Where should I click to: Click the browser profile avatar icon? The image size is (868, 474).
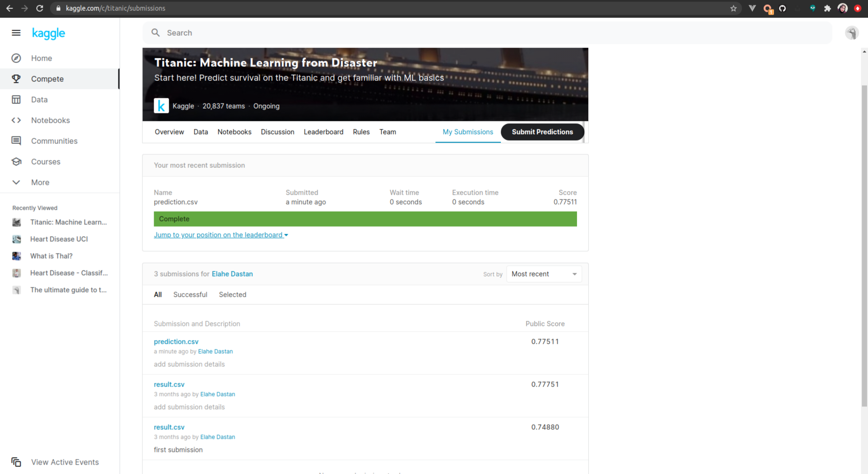coord(843,8)
